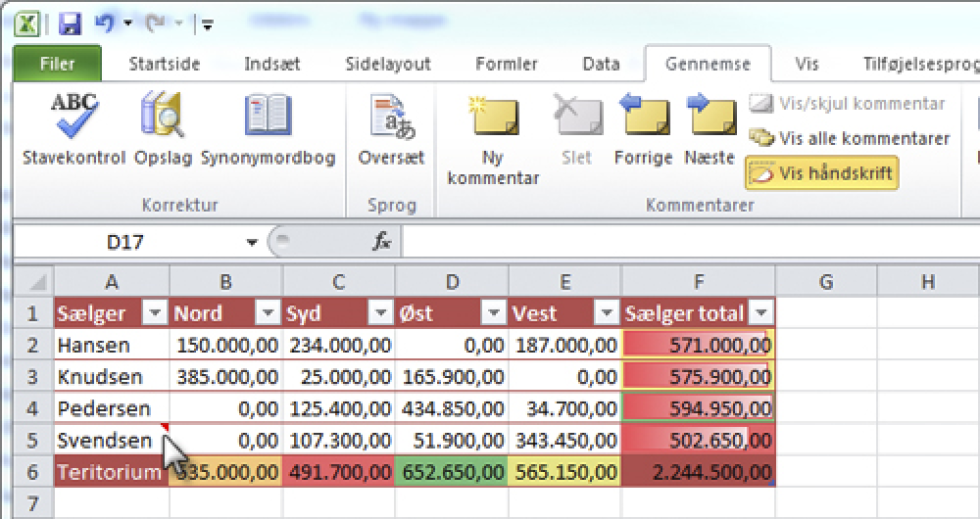This screenshot has height=519, width=980.
Task: Select column G header
Action: (826, 282)
